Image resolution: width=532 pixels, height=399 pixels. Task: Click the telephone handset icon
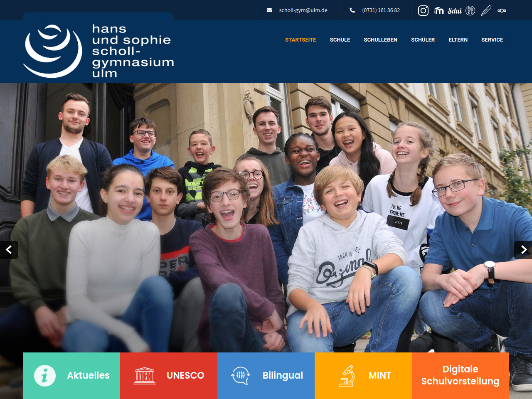[x=352, y=10]
